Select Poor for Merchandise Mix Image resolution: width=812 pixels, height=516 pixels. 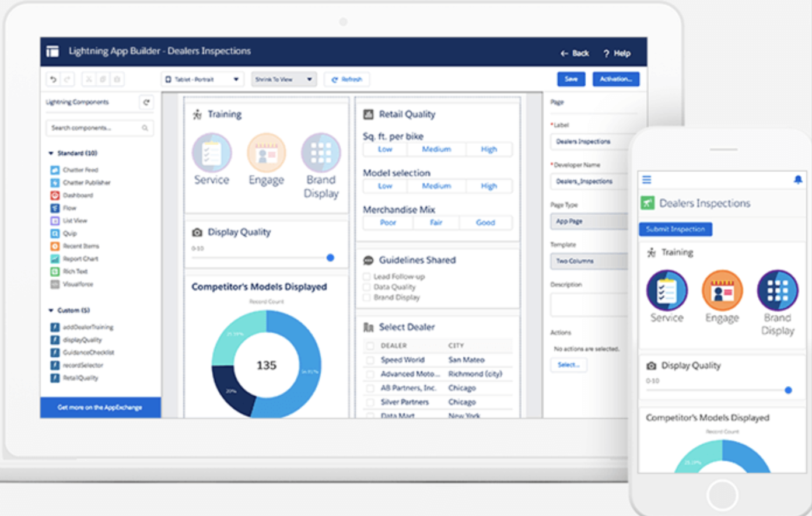(x=388, y=223)
